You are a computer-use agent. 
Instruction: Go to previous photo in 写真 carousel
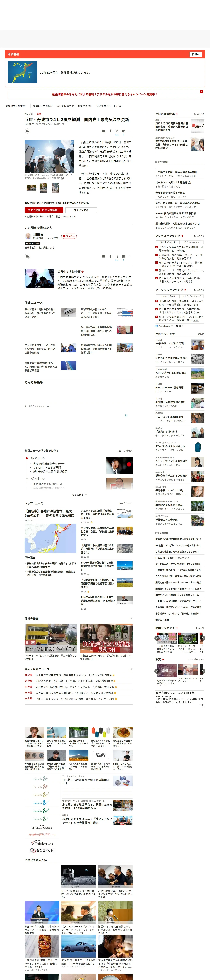point(157,671)
